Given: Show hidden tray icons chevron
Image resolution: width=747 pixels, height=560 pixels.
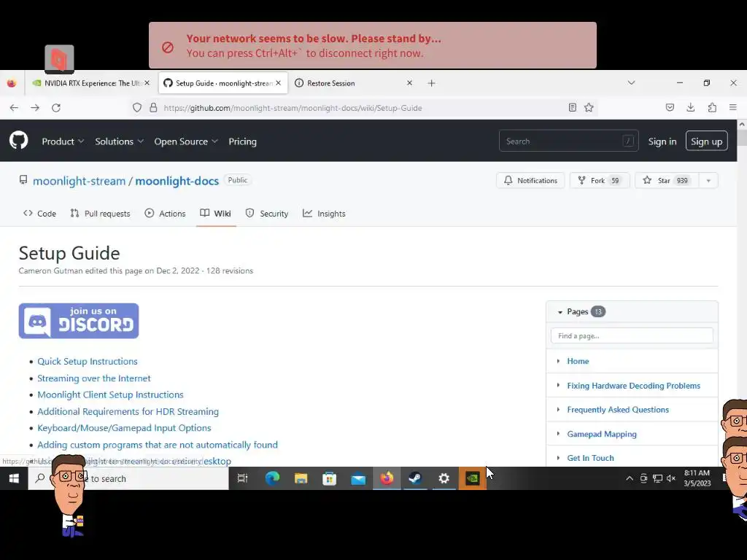Looking at the screenshot, I should 630,478.
